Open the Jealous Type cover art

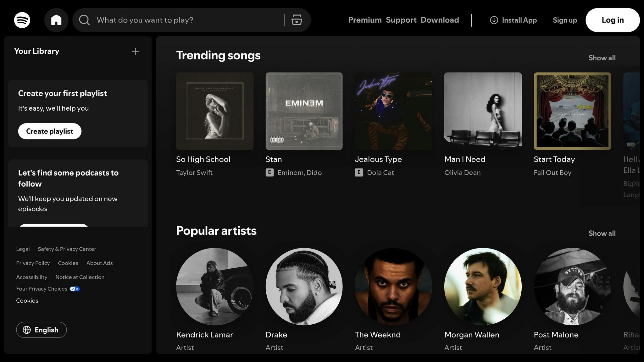pyautogui.click(x=393, y=111)
